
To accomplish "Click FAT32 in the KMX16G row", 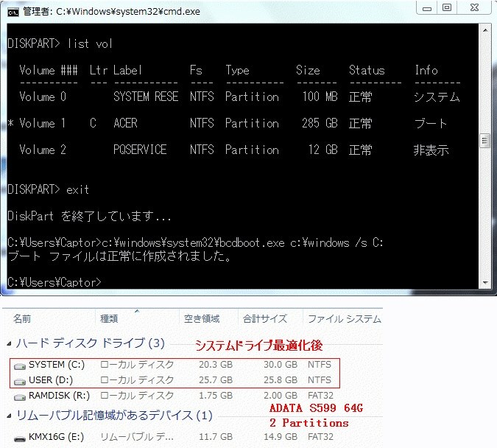I will tap(320, 436).
